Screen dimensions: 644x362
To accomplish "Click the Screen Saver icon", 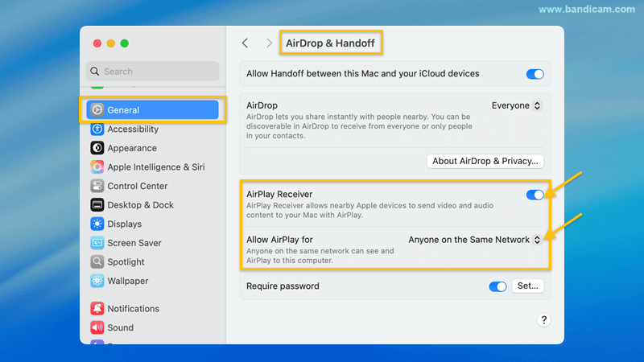I will [97, 243].
